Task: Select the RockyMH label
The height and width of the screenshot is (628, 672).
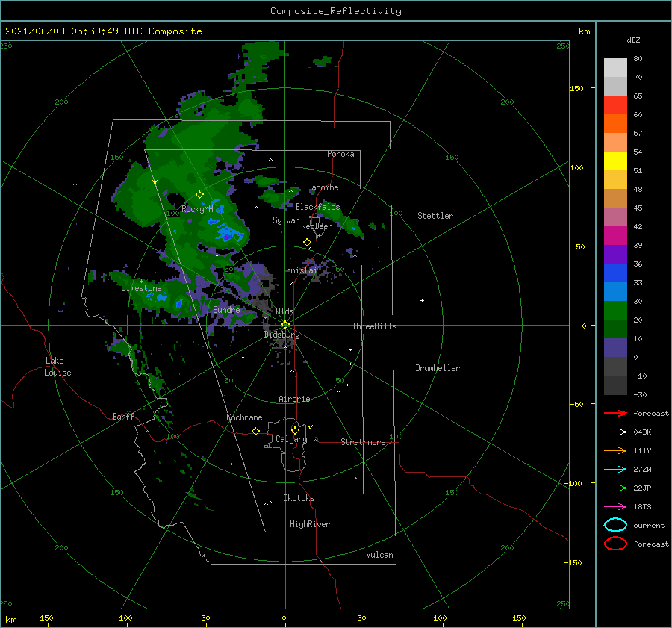Action: coord(197,209)
